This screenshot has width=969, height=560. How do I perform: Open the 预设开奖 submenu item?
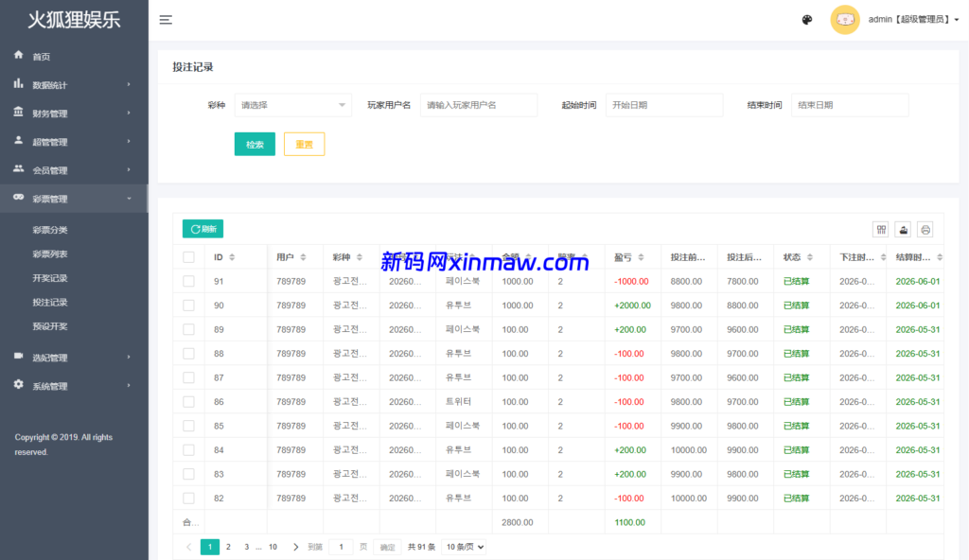pos(50,326)
